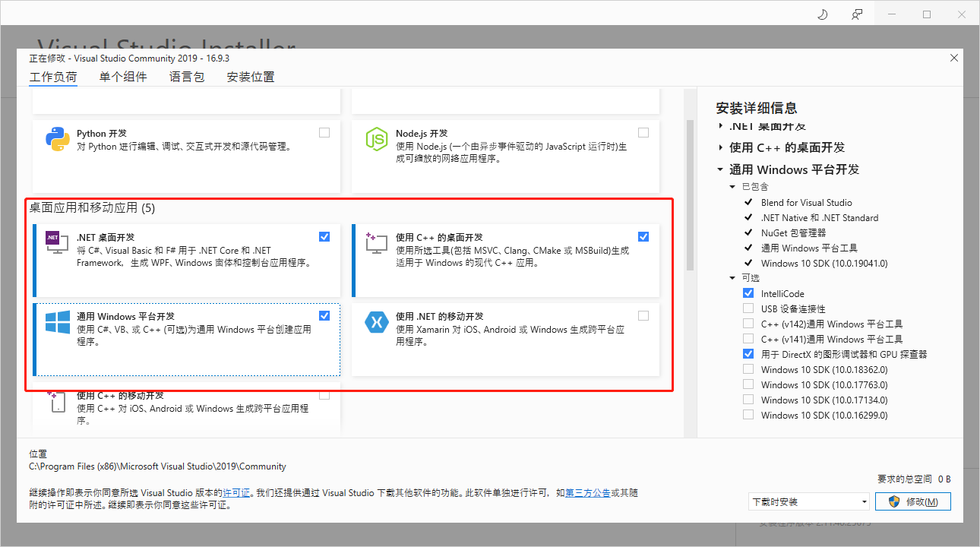The height and width of the screenshot is (547, 980).
Task: Close the modify dialog with X
Action: click(954, 58)
